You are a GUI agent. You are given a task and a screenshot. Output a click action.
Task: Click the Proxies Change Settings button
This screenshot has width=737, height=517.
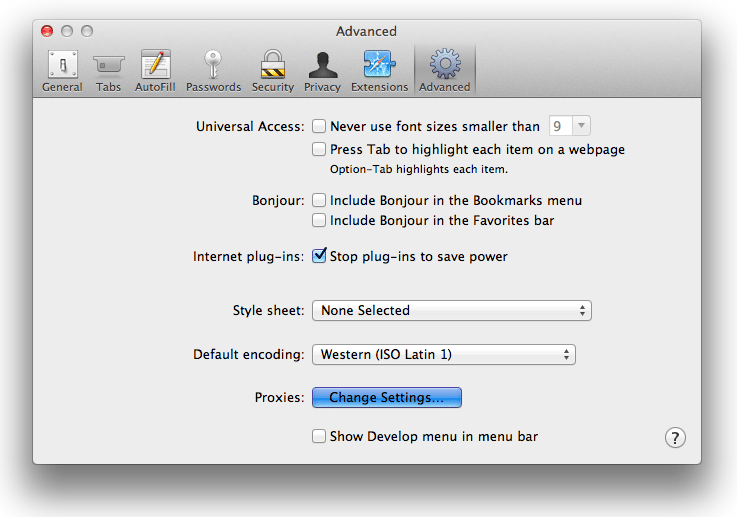[x=387, y=398]
